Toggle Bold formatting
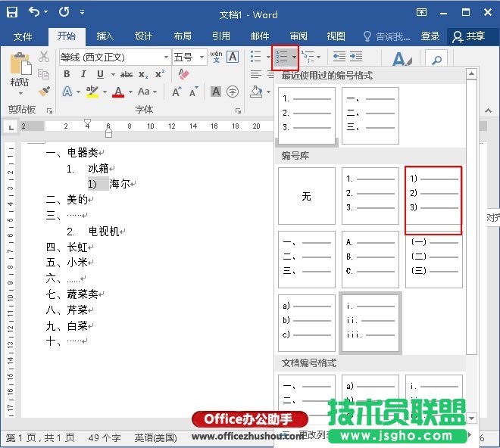The width and height of the screenshot is (500, 448). tap(67, 74)
